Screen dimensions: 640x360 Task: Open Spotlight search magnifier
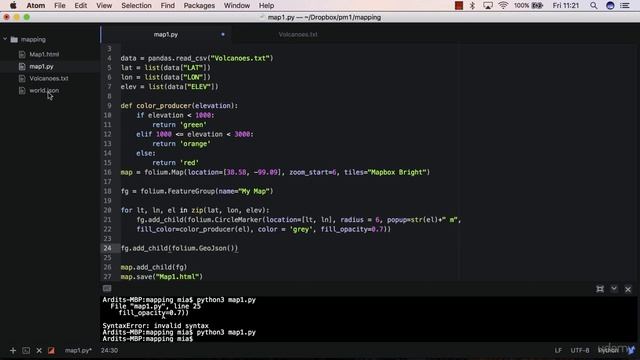click(x=593, y=5)
